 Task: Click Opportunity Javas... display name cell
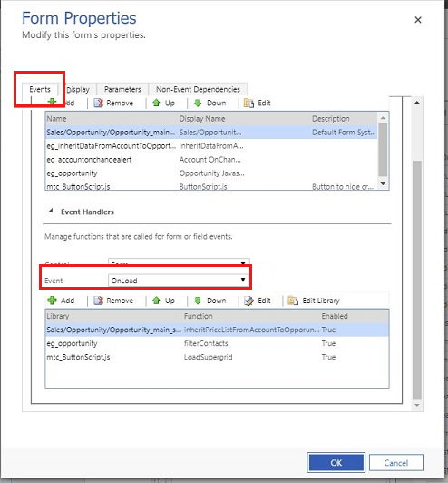tap(211, 173)
